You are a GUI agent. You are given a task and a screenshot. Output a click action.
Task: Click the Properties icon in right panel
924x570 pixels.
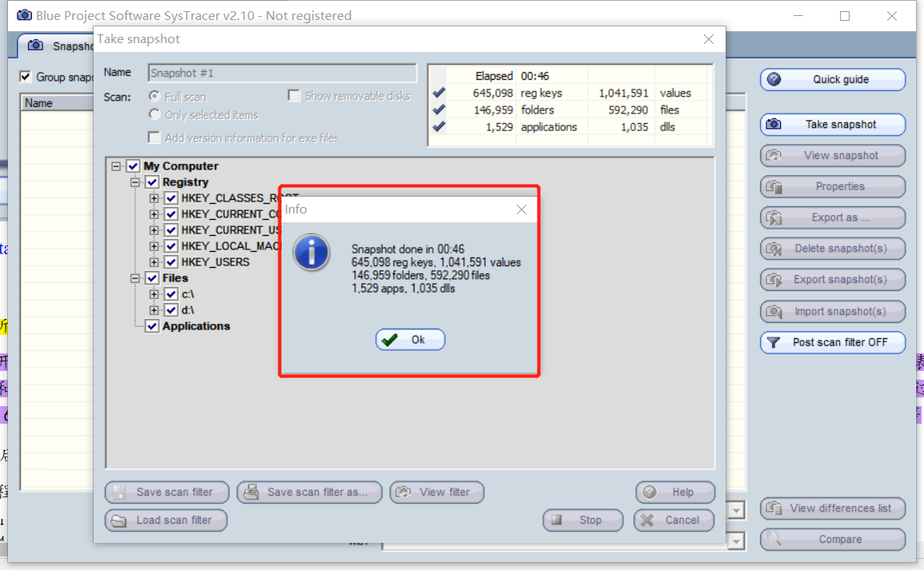point(774,186)
